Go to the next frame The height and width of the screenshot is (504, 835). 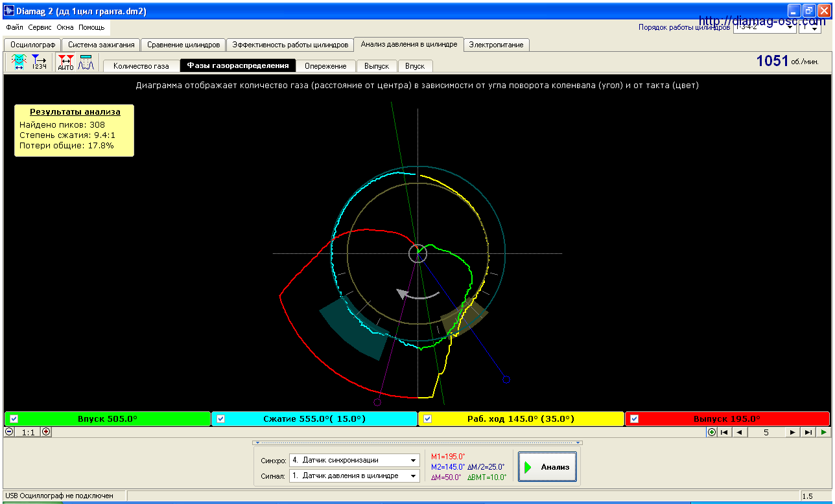pyautogui.click(x=792, y=432)
